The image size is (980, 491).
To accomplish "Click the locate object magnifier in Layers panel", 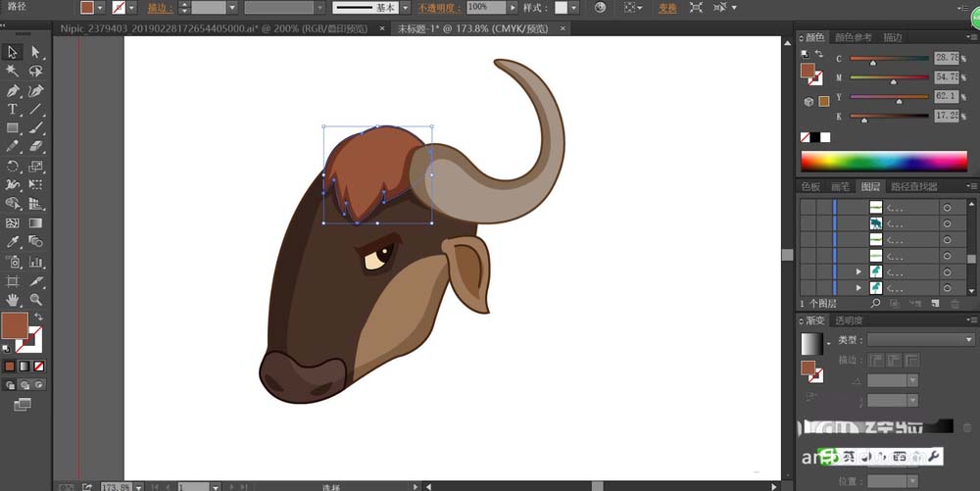I will [875, 303].
